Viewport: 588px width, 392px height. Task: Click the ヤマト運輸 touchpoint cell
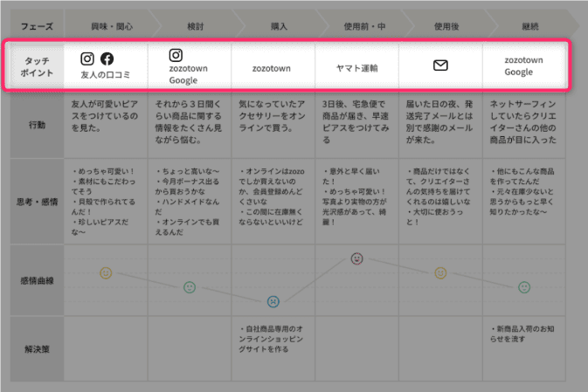click(x=357, y=67)
